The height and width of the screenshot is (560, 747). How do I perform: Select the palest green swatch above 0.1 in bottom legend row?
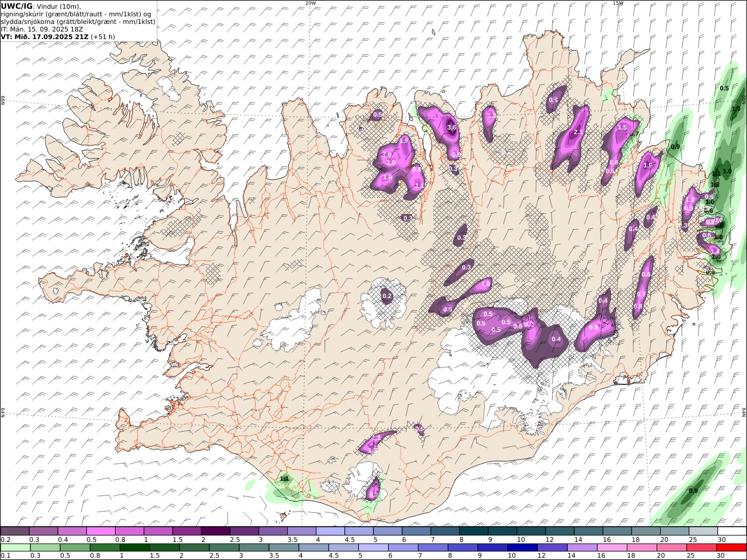coord(15,548)
